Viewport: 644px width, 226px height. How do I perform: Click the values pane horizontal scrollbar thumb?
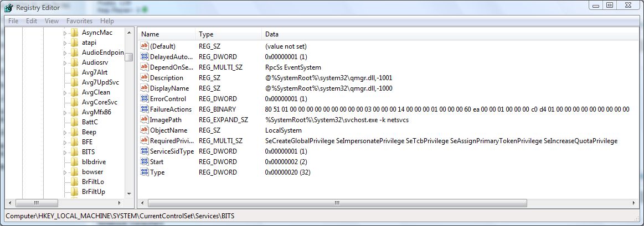(x=337, y=203)
